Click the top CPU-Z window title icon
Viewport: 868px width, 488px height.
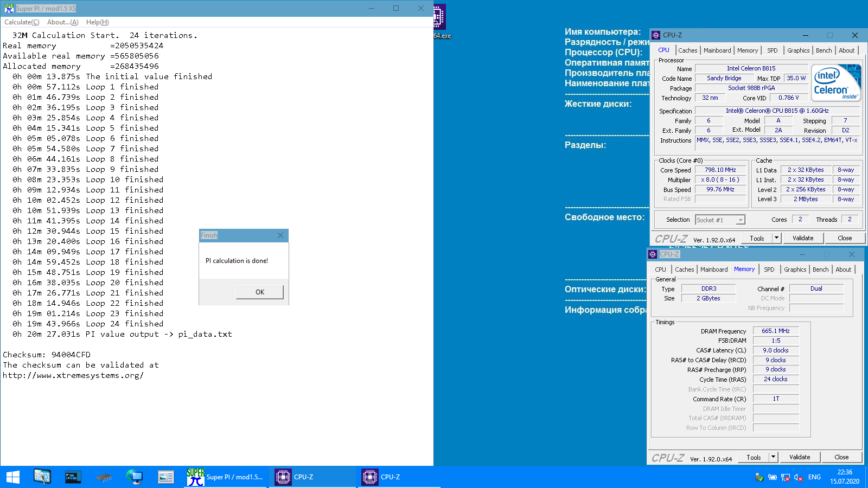click(656, 35)
